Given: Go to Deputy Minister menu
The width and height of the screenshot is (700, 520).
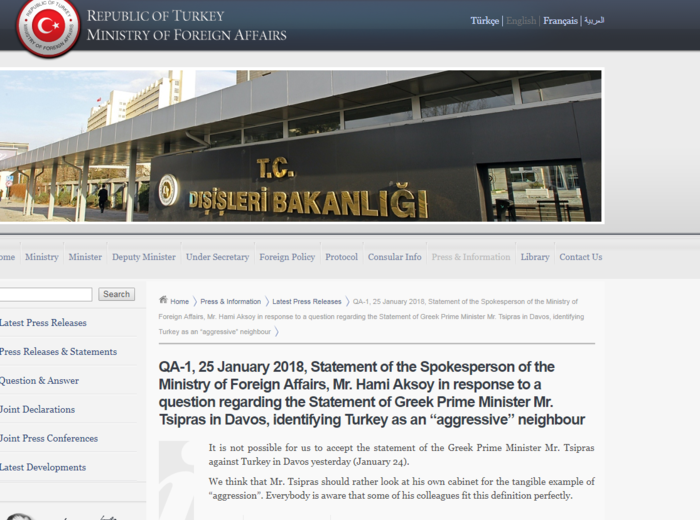Looking at the screenshot, I should [x=143, y=257].
